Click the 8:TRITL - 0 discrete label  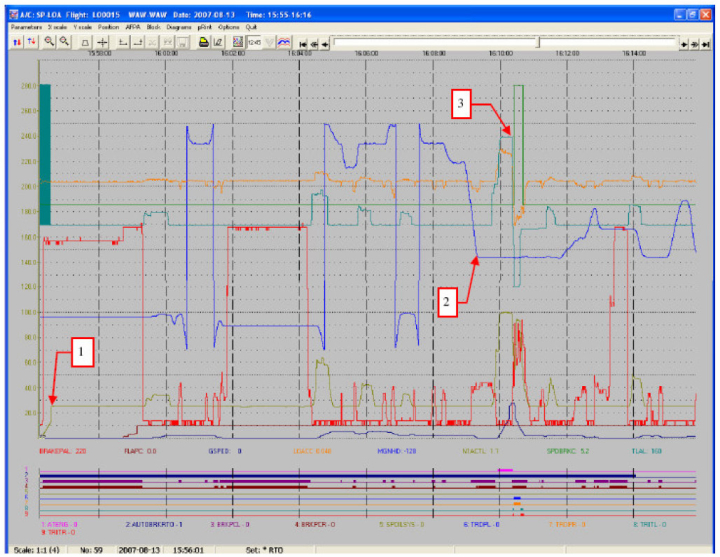[x=650, y=524]
